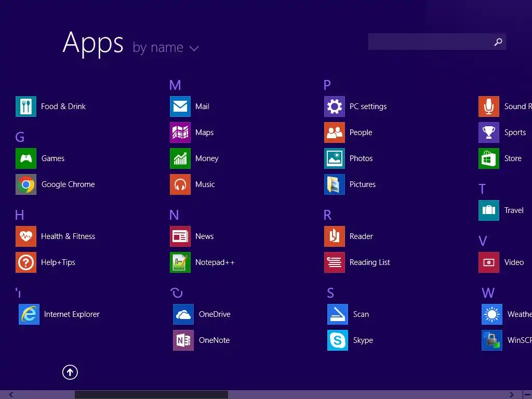Launch the Games app icon

26,158
